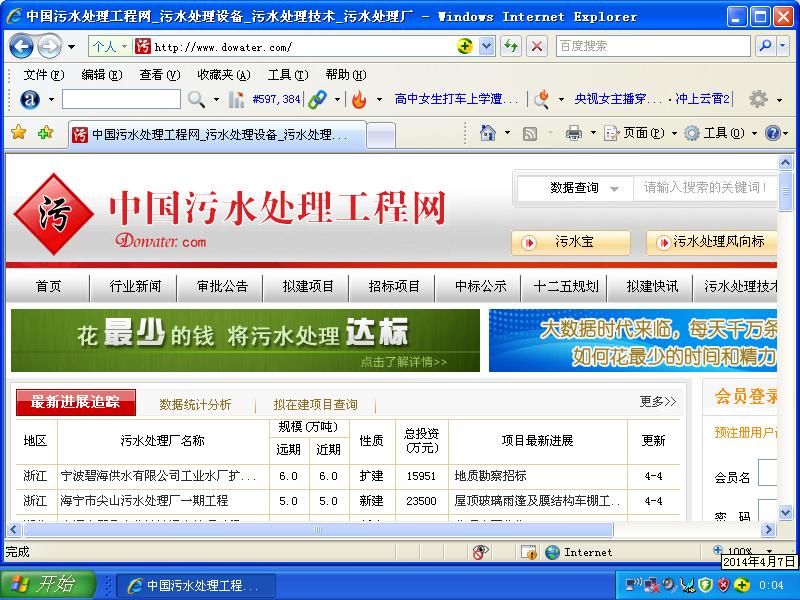Click the chain link icon in toolbar
Screen dimensions: 800x600
(x=317, y=99)
